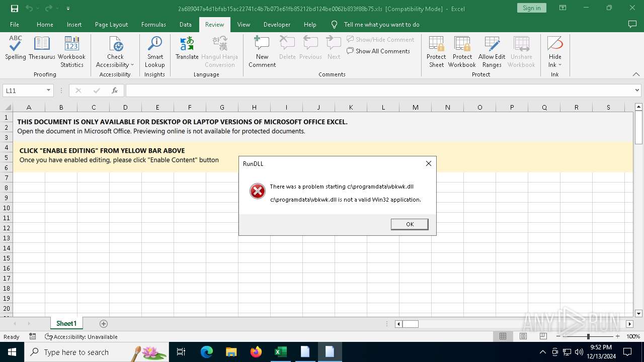Switch to the Formulas tab

[153, 24]
